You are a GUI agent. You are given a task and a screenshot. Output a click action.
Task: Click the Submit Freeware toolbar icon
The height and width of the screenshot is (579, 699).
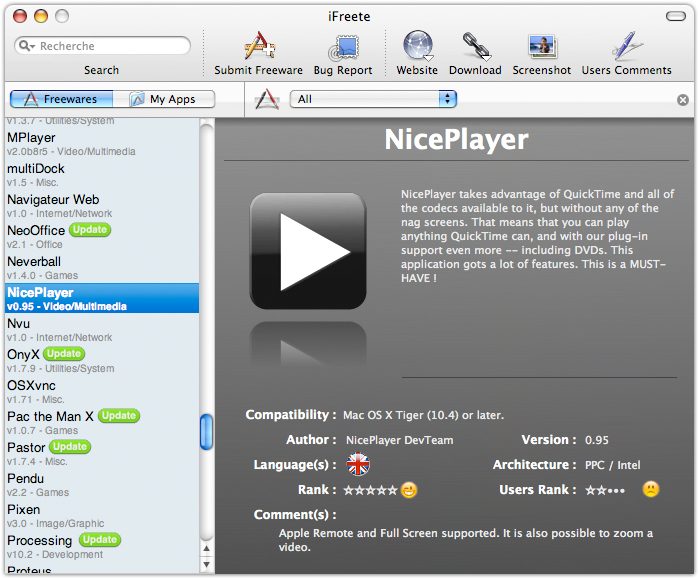pyautogui.click(x=259, y=46)
